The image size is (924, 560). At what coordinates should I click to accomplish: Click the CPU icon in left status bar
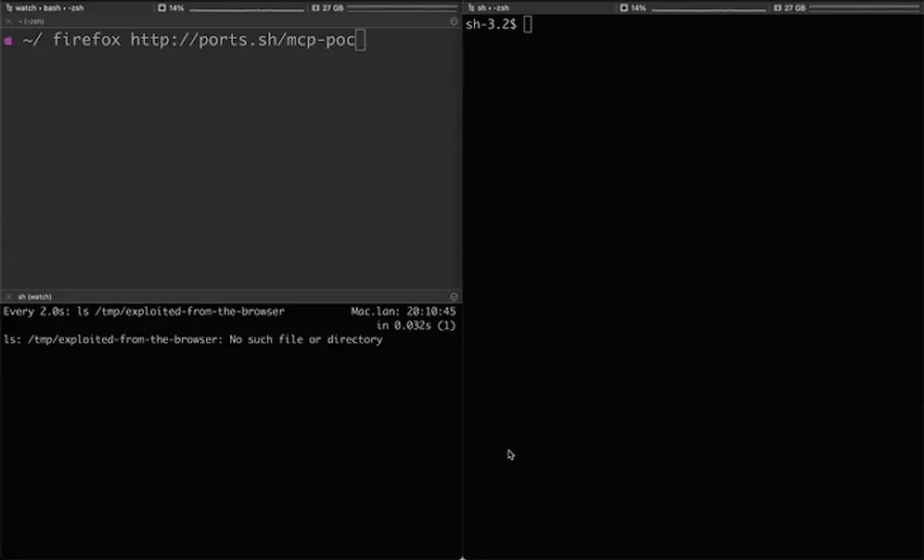pos(162,7)
